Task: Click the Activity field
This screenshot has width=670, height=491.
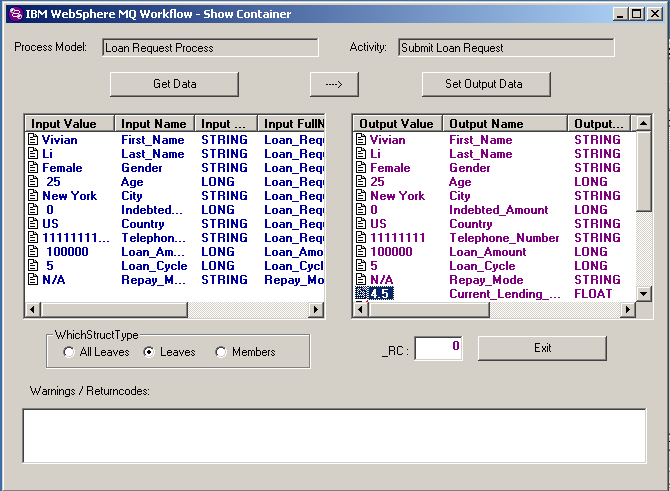Action: pyautogui.click(x=506, y=48)
